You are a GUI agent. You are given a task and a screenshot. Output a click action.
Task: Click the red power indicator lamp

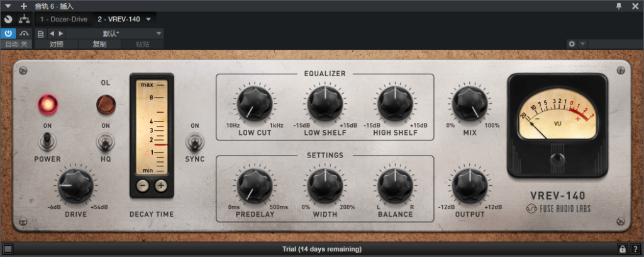(x=48, y=105)
